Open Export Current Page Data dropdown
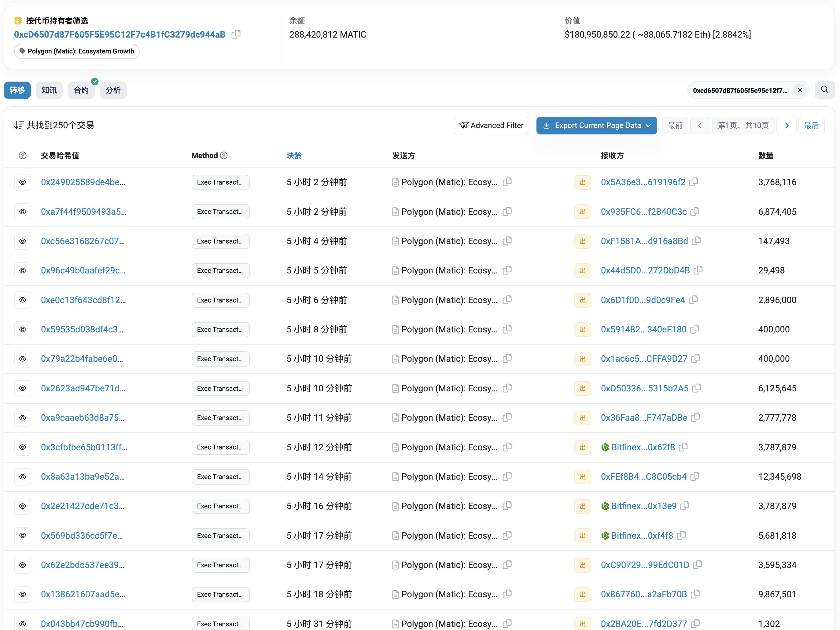 click(597, 126)
